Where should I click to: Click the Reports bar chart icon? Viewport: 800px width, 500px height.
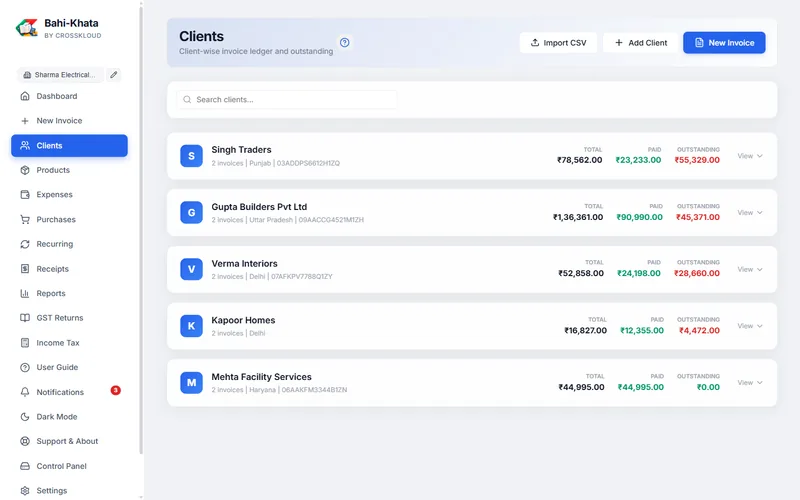tap(24, 293)
